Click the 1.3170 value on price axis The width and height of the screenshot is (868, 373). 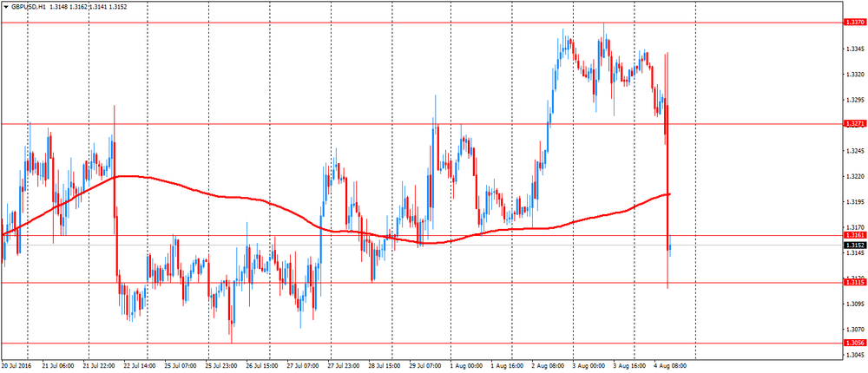pos(855,227)
